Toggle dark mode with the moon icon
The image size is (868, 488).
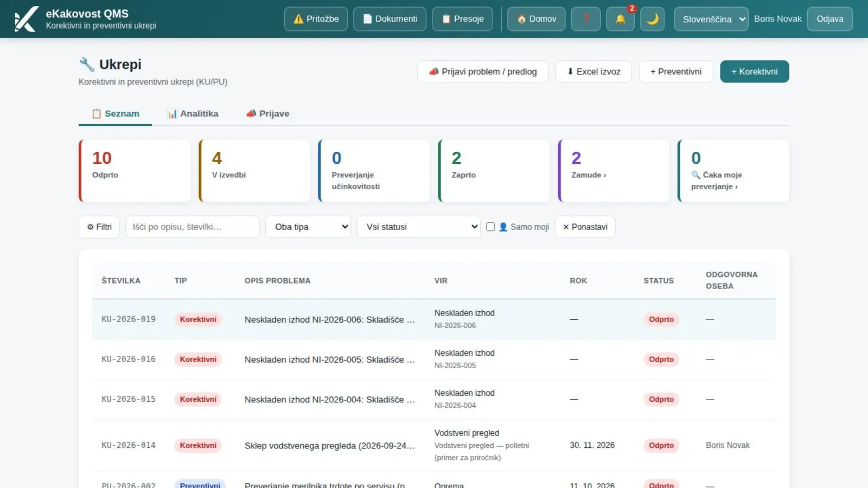click(x=652, y=19)
